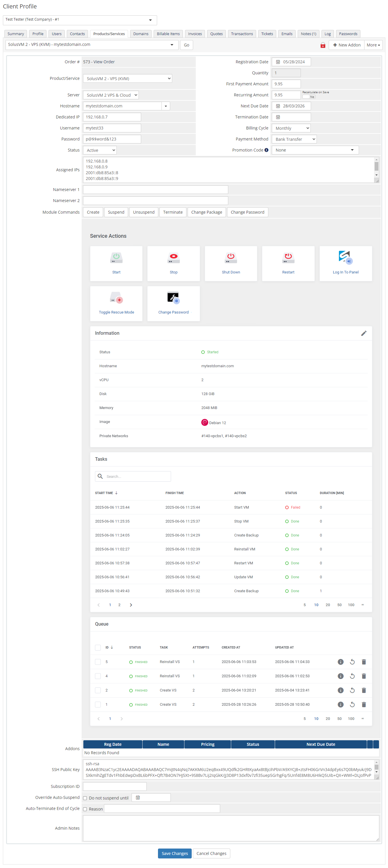Click the Promotion Code info icon
The width and height of the screenshot is (388, 868).
click(266, 150)
